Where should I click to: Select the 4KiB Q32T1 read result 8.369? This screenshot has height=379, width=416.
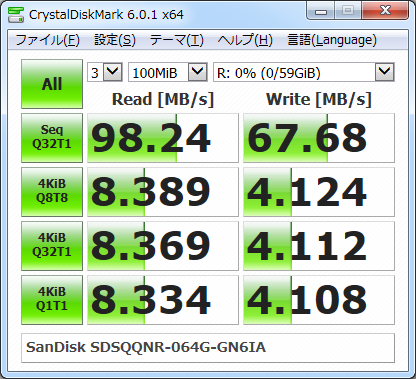point(163,246)
